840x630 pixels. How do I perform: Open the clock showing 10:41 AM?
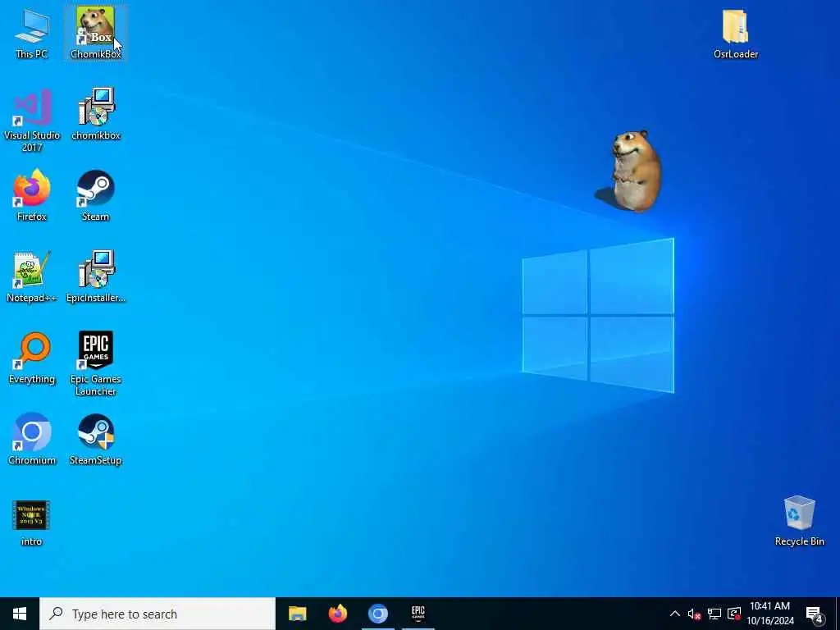(x=770, y=614)
